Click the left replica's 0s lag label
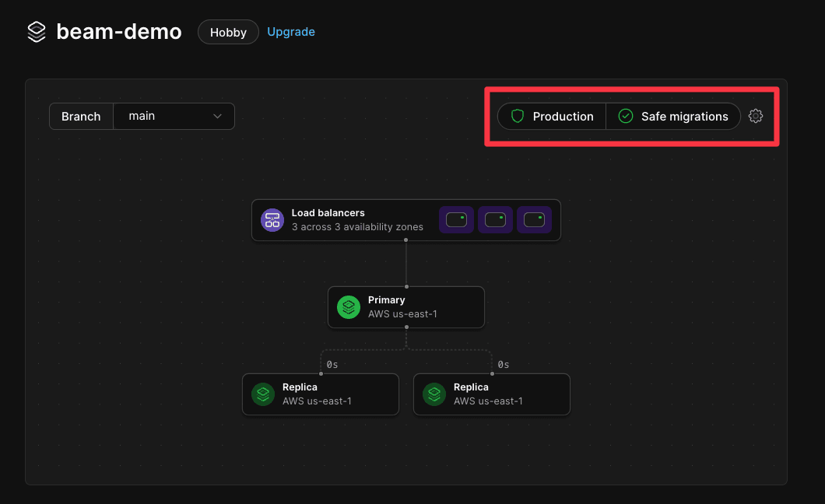Screen dimensions: 825x504 point(332,365)
